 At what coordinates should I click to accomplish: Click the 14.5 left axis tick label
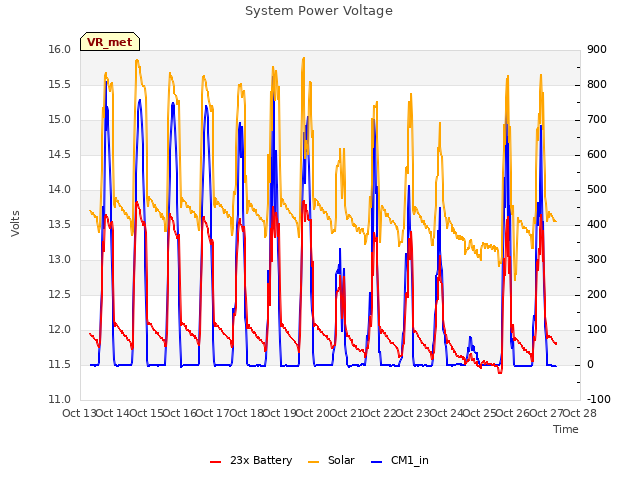[x=60, y=155]
